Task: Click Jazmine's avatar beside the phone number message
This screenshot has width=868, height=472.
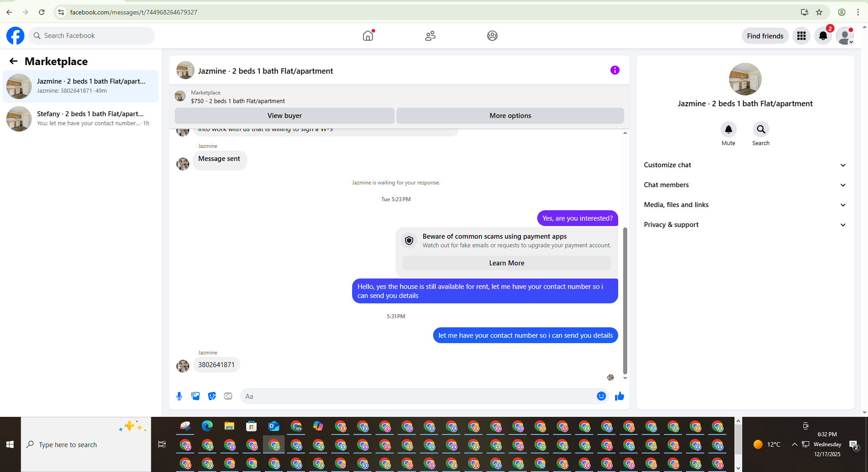Action: pos(183,366)
